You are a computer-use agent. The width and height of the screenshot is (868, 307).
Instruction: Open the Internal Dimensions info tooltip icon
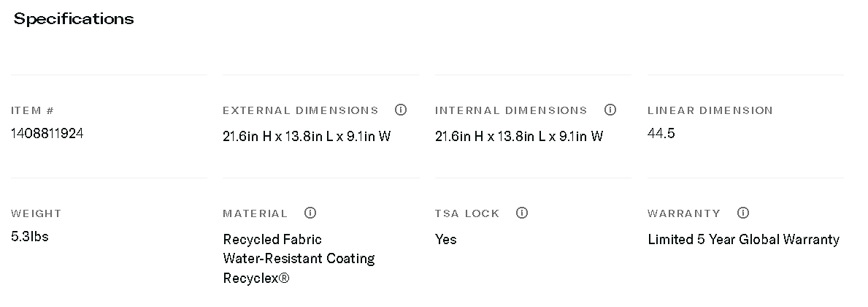pos(610,110)
